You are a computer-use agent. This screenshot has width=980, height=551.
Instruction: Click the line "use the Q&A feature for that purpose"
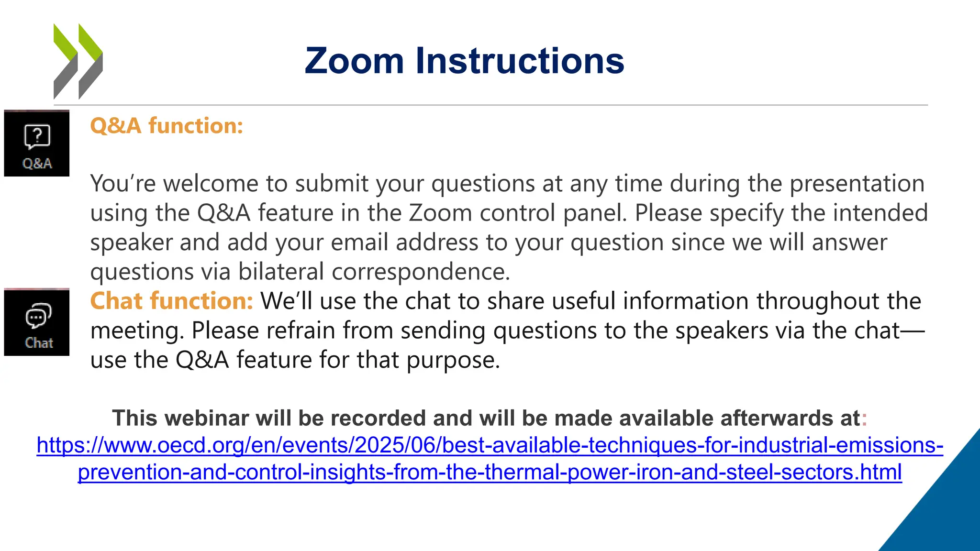[295, 360]
